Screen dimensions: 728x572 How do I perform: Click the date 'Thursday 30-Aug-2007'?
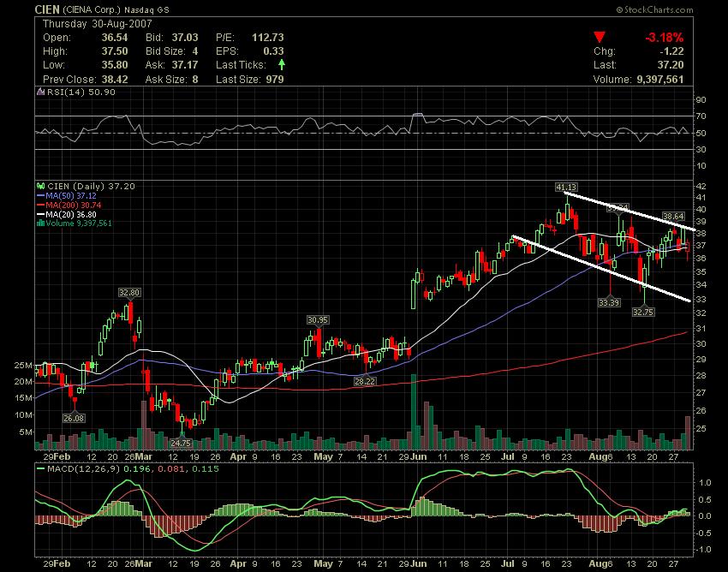click(x=97, y=24)
